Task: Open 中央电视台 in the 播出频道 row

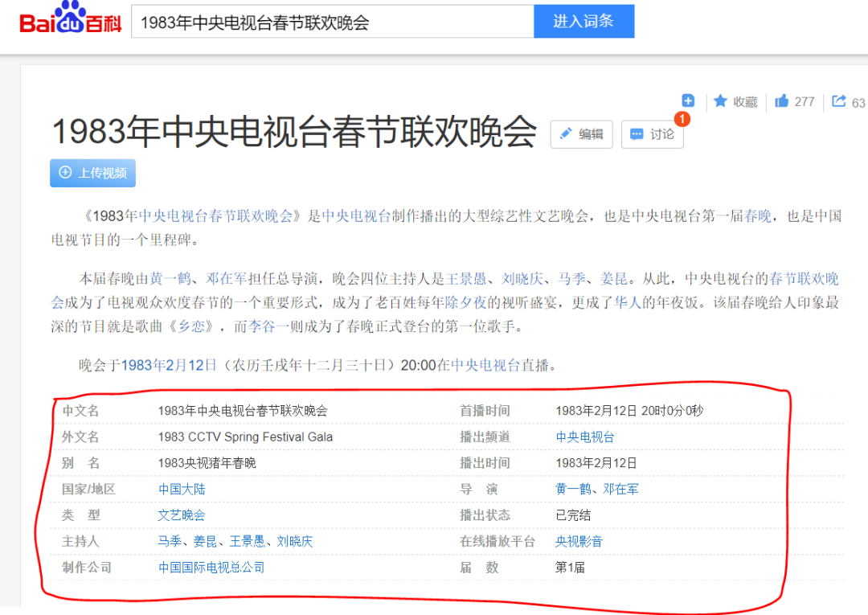Action: coord(585,437)
